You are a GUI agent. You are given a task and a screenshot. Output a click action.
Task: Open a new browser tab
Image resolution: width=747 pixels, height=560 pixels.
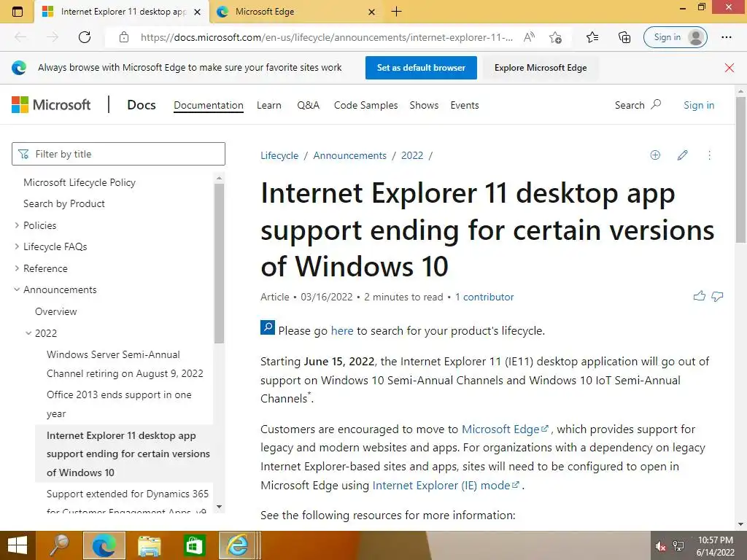click(x=396, y=12)
